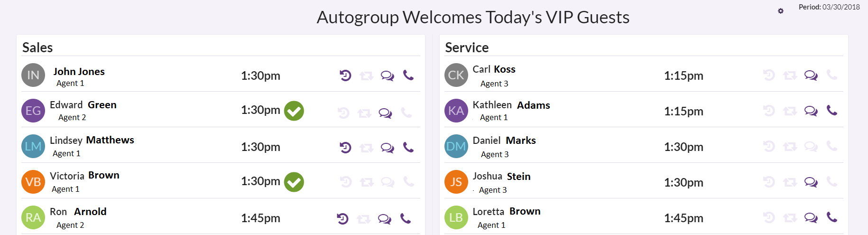Screen dimensions: 868x235
Task: Open the chat icon for Joshua Stein
Action: tap(811, 182)
